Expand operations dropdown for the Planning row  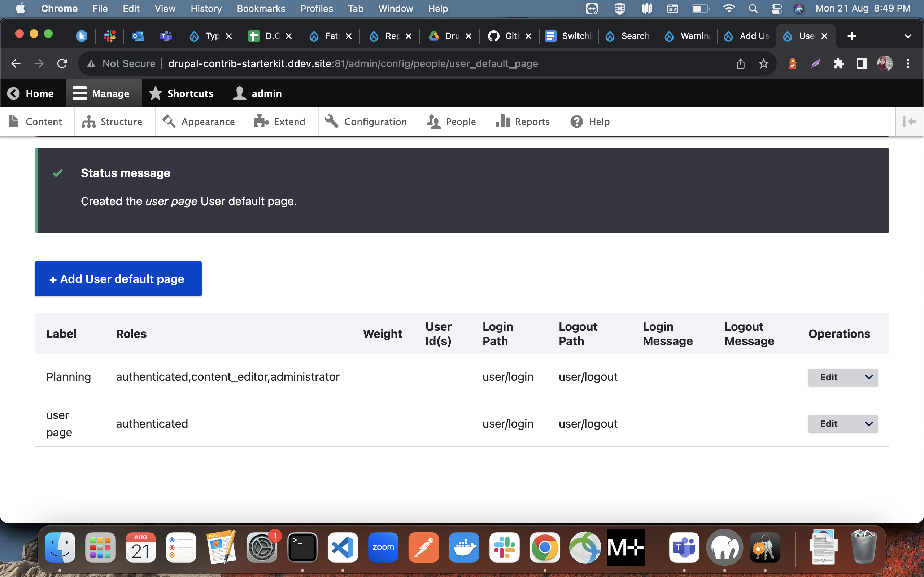click(x=869, y=377)
